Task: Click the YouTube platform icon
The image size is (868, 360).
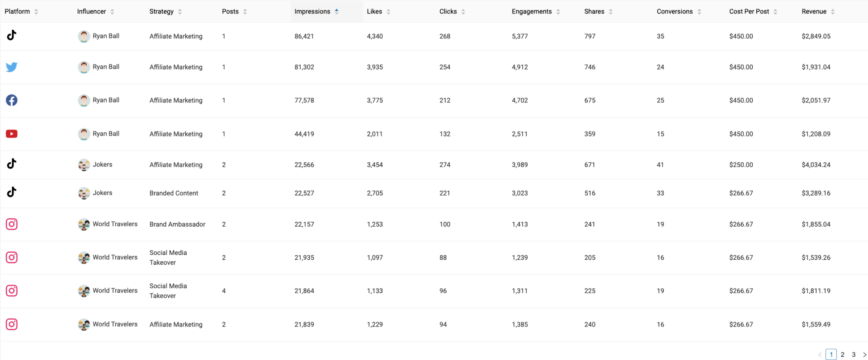Action: click(x=12, y=134)
